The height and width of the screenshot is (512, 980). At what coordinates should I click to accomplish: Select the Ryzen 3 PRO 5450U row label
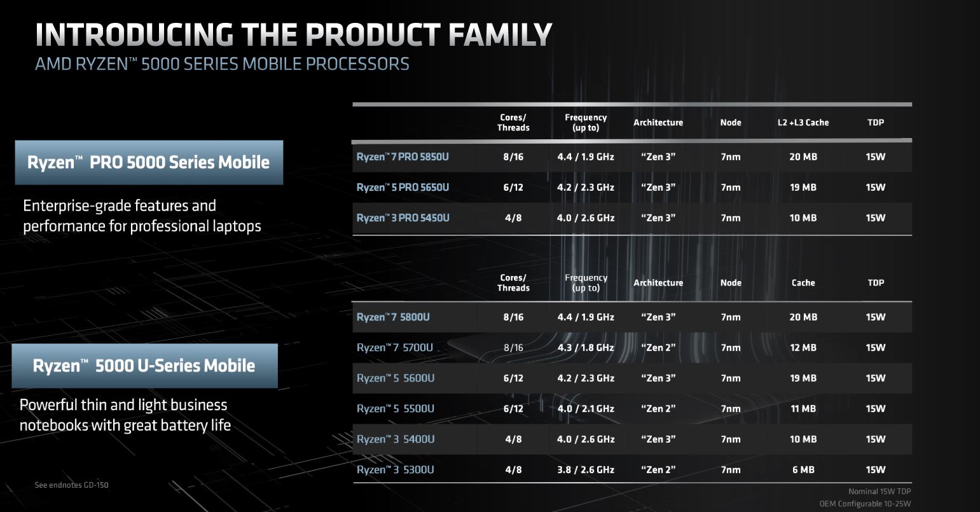tap(403, 218)
